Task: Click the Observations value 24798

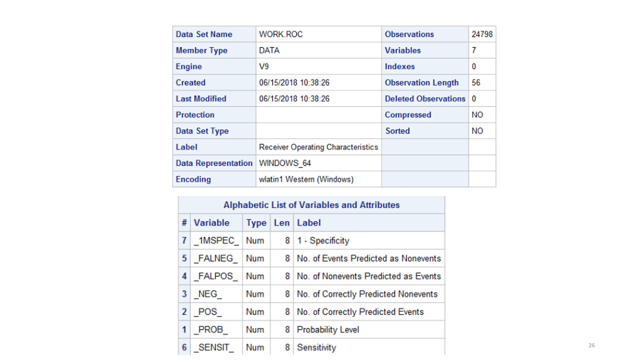Action: 482,34
